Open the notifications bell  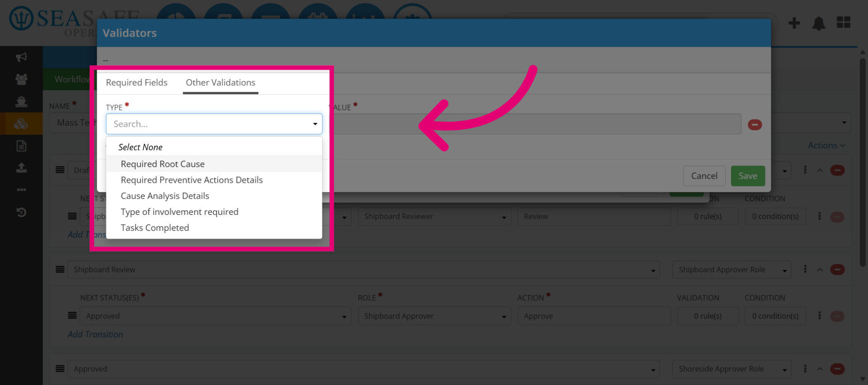pos(819,23)
